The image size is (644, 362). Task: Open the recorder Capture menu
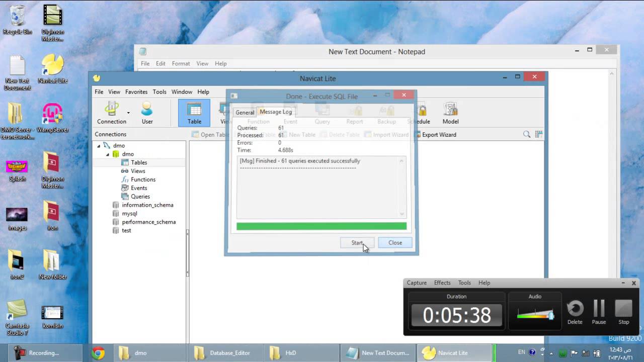point(417,283)
